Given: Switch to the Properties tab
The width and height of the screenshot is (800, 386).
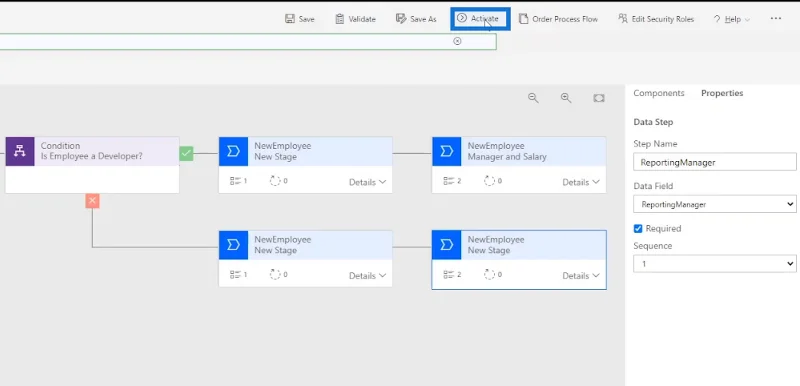Looking at the screenshot, I should [722, 93].
